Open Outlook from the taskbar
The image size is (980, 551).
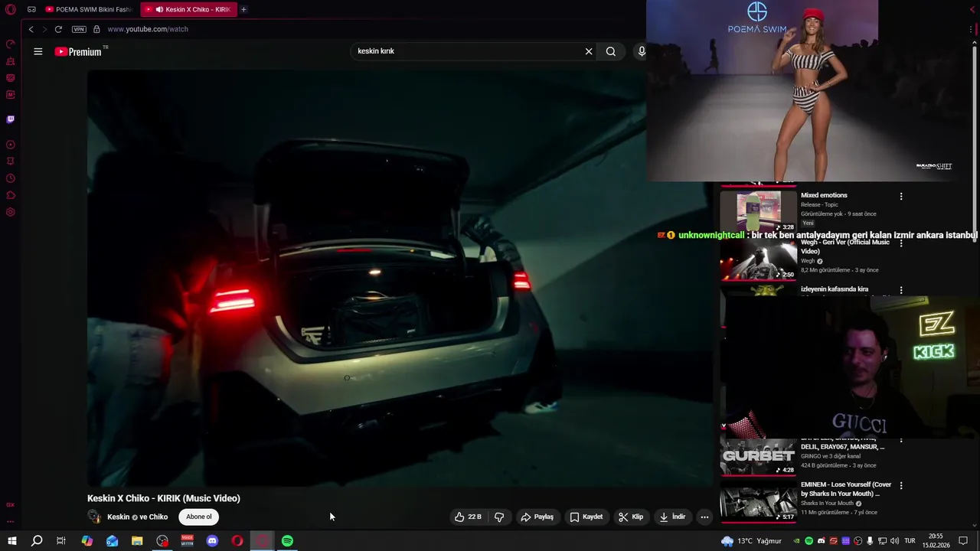[113, 541]
